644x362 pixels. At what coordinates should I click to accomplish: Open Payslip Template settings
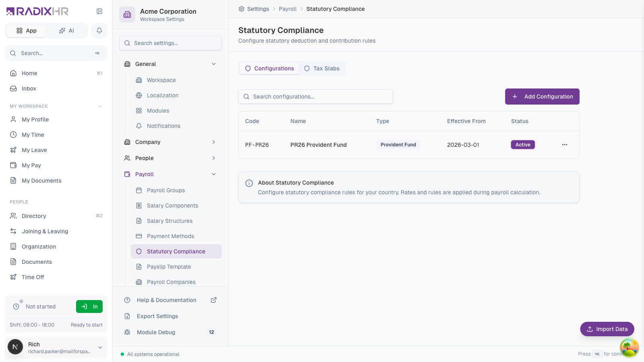coord(176,267)
